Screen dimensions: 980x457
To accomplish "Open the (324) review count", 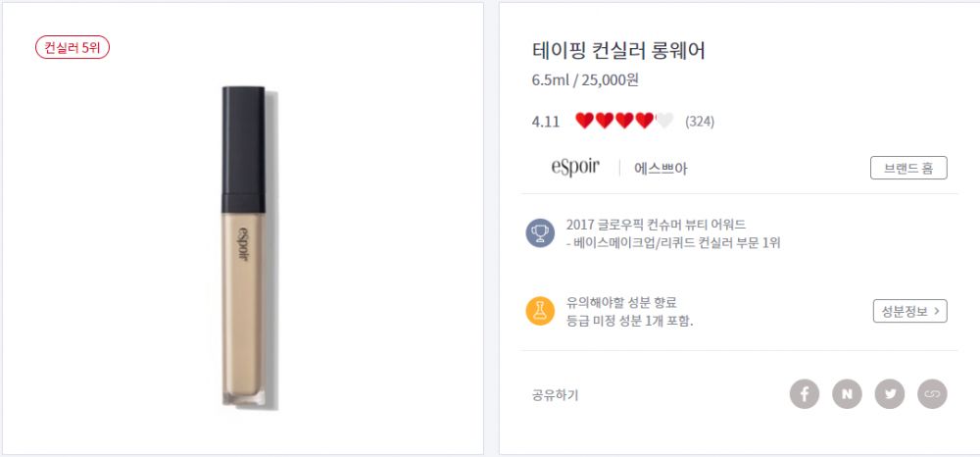I will (x=700, y=122).
